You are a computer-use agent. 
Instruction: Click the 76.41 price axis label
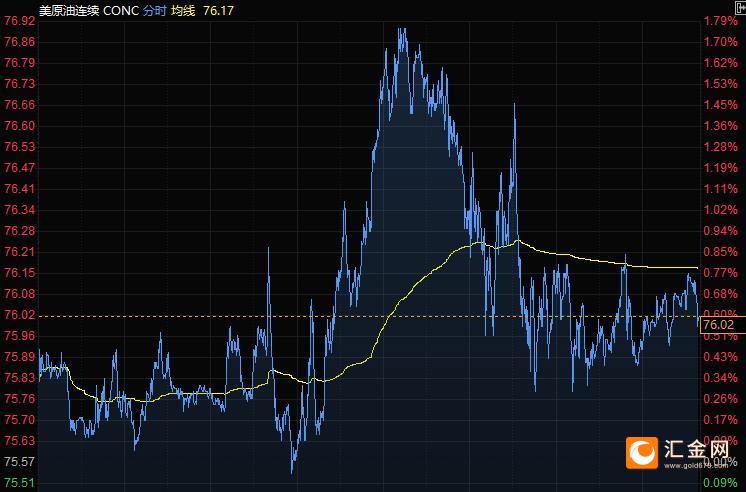pyautogui.click(x=20, y=189)
